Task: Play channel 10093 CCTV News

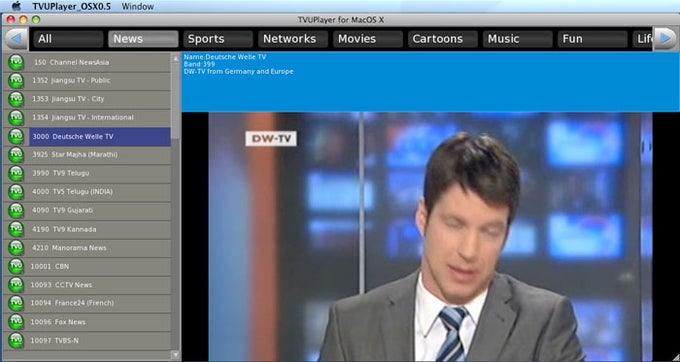Action: [x=100, y=285]
